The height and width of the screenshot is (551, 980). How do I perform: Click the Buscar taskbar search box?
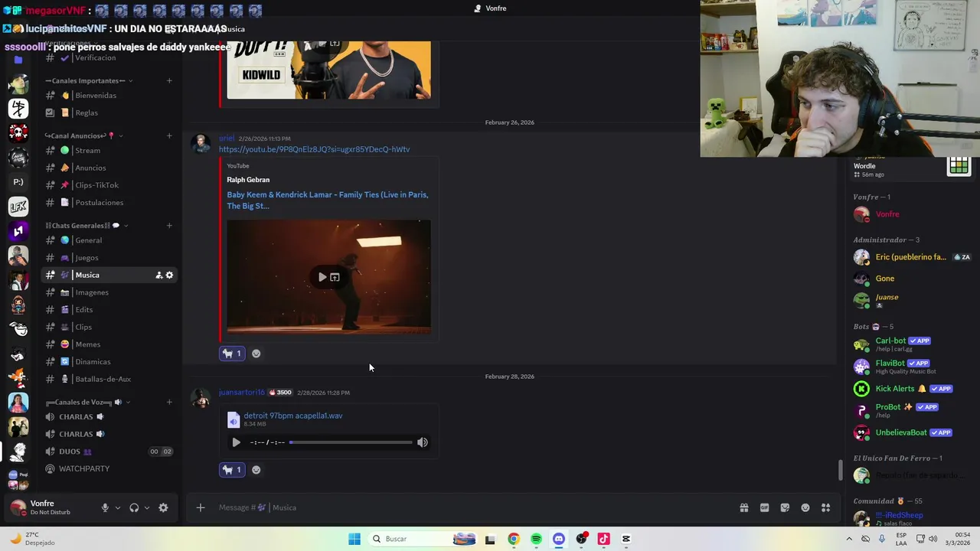point(423,539)
